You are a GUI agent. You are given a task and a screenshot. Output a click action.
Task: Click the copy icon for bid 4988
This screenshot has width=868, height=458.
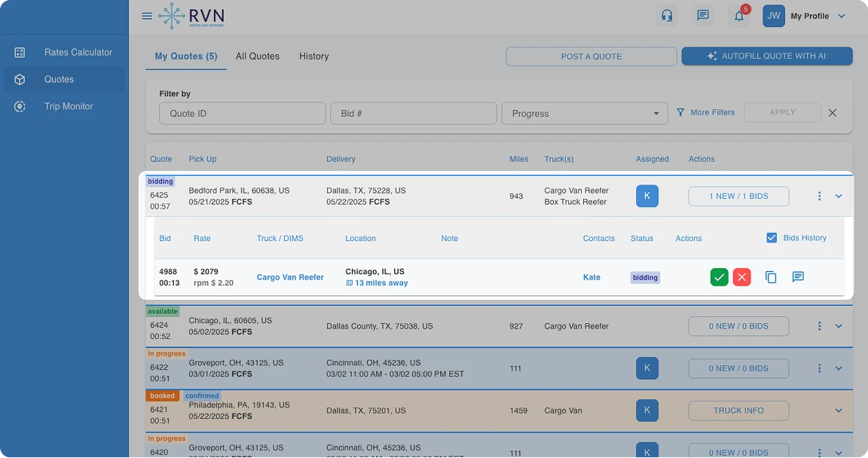pyautogui.click(x=771, y=277)
